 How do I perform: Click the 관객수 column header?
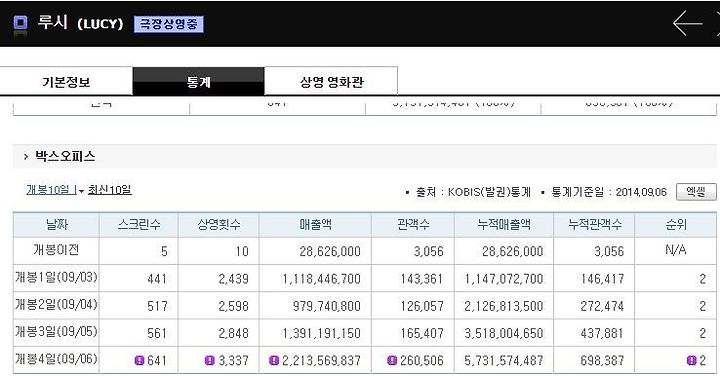point(413,224)
